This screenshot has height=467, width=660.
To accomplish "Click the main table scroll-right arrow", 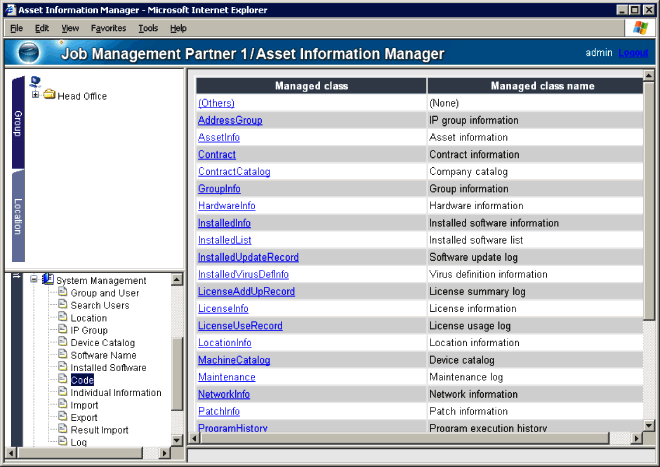I will [636, 438].
